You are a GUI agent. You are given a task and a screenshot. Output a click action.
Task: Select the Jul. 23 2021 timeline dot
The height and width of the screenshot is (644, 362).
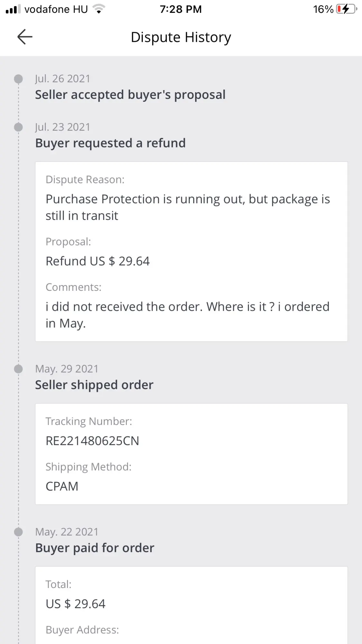19,127
